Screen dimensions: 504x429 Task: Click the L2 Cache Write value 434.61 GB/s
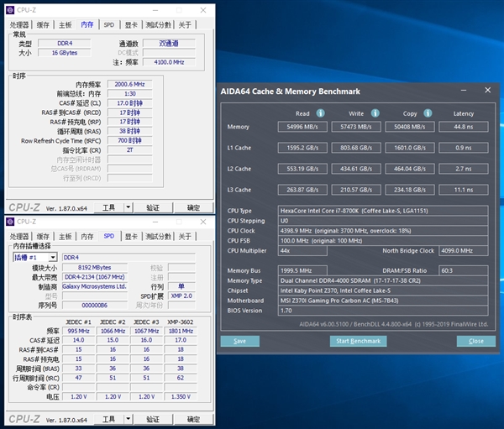[356, 169]
